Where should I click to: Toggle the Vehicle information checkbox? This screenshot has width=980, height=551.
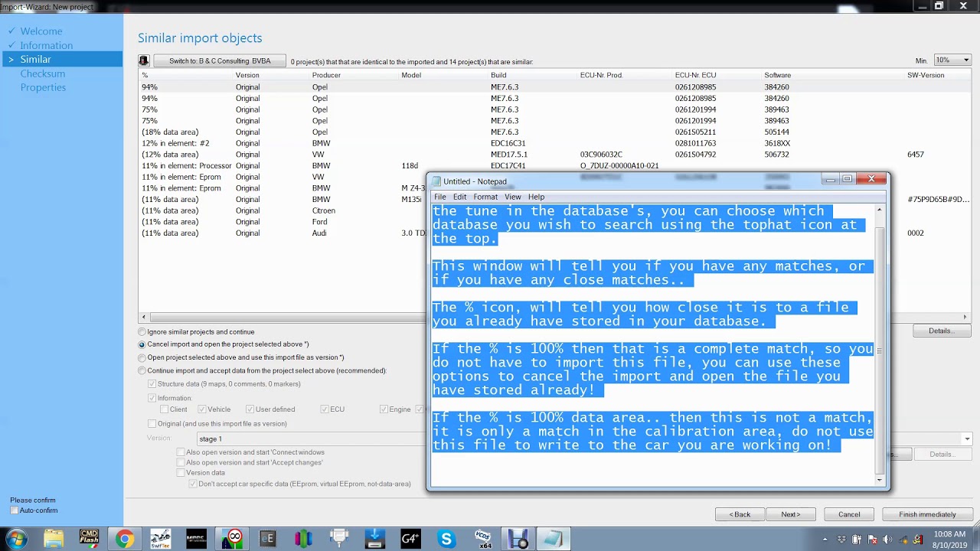click(x=202, y=409)
